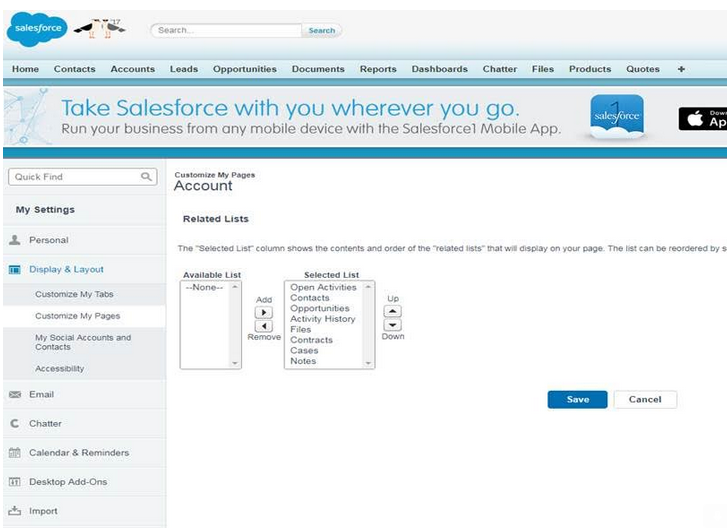Click the Cancel button
Viewport: 727px width, 528px height.
pos(645,400)
